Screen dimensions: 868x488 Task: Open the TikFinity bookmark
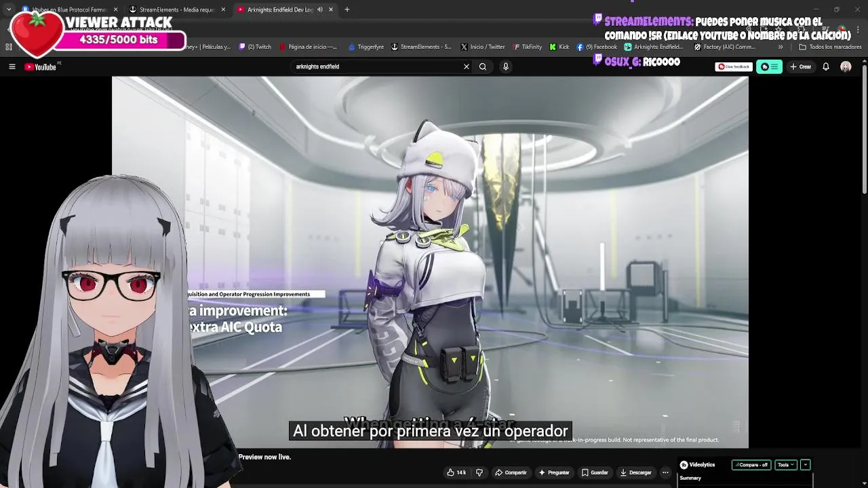(x=527, y=47)
